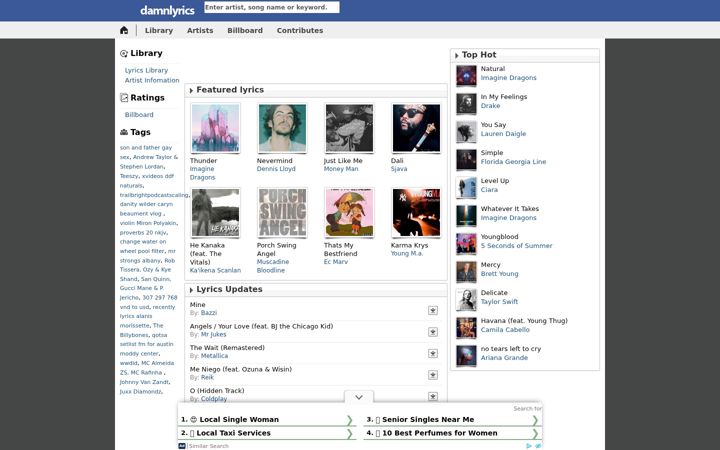Open artist link Money Man

pos(341,169)
